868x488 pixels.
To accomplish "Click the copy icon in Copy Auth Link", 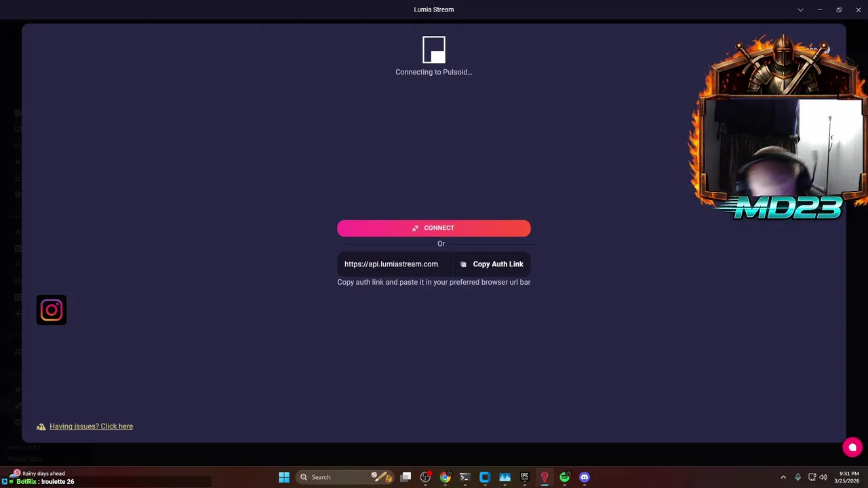I will pyautogui.click(x=463, y=264).
